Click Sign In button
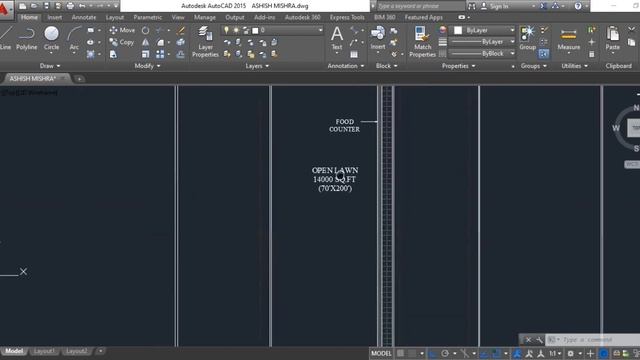This screenshot has height=360, width=640. click(495, 6)
